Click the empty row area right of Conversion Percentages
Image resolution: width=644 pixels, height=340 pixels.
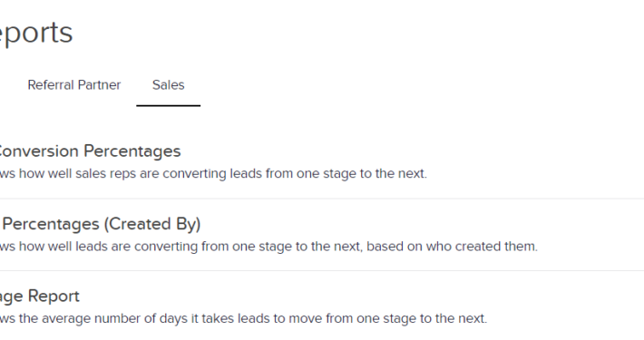tap(411, 151)
